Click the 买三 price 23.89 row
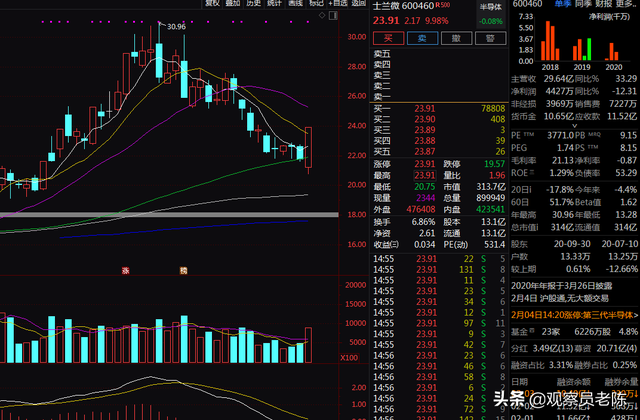The height and width of the screenshot is (420, 640). (439, 130)
